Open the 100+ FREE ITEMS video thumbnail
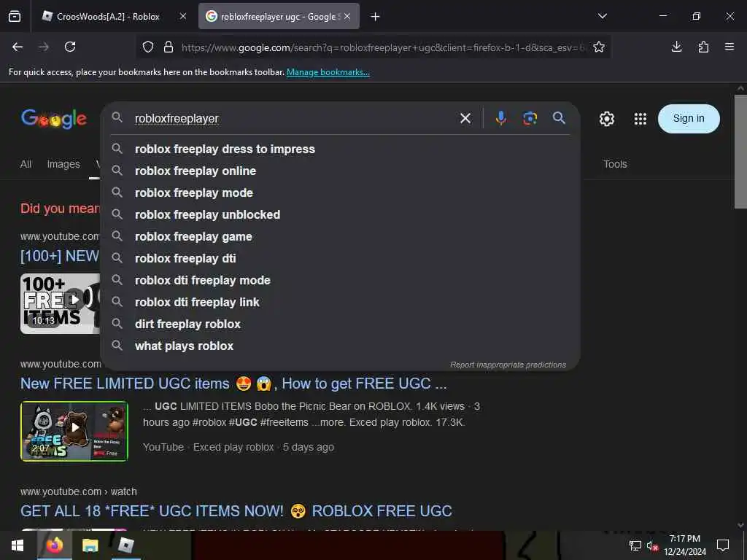 (61, 303)
